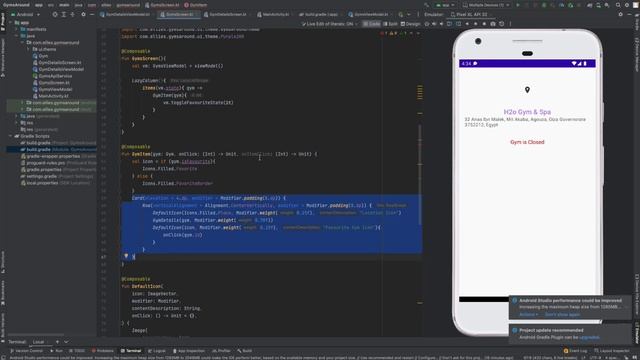Collapse the app module tree node

11,22
